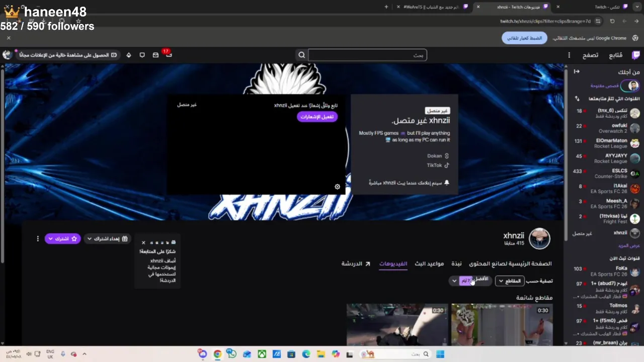
Task: Switch to الفيديوهات tab
Action: point(393,263)
